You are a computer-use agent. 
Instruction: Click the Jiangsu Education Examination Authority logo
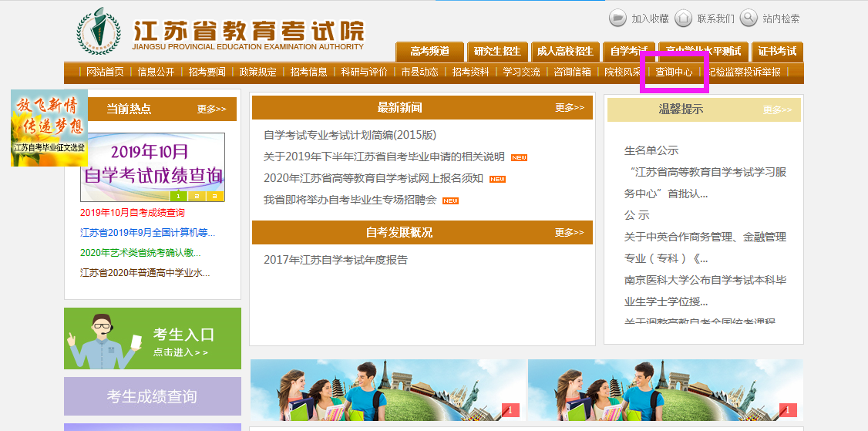point(99,31)
